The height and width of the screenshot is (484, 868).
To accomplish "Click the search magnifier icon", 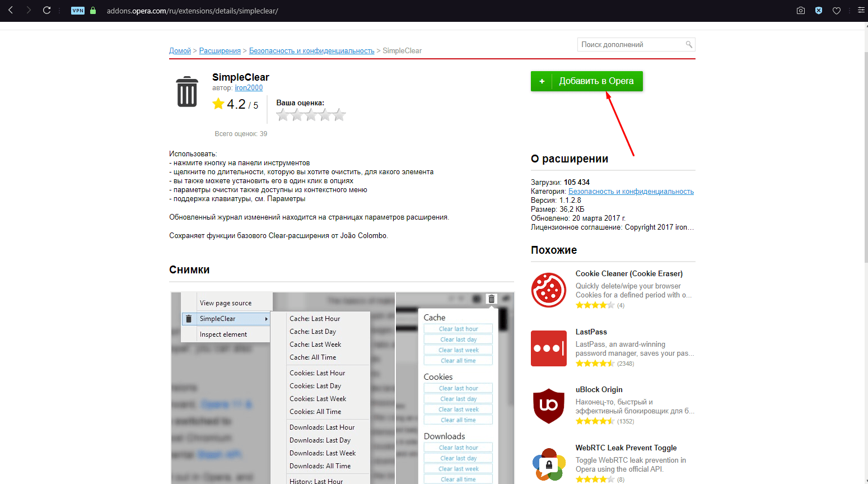I will tap(689, 44).
